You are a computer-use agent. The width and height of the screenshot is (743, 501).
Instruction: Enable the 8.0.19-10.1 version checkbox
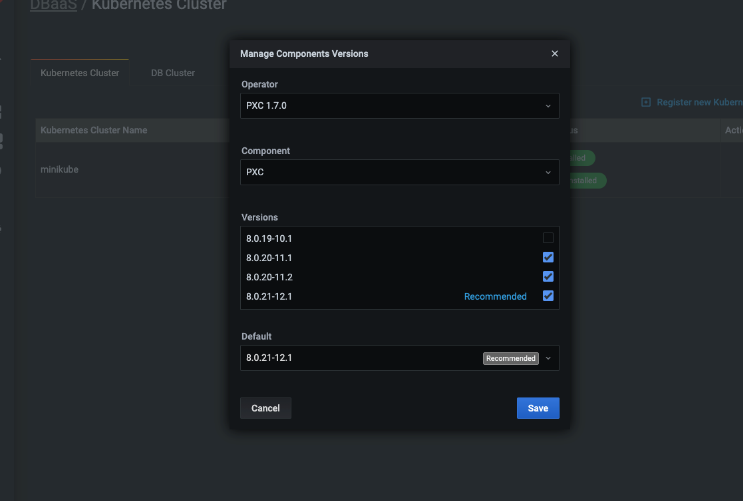pos(548,237)
